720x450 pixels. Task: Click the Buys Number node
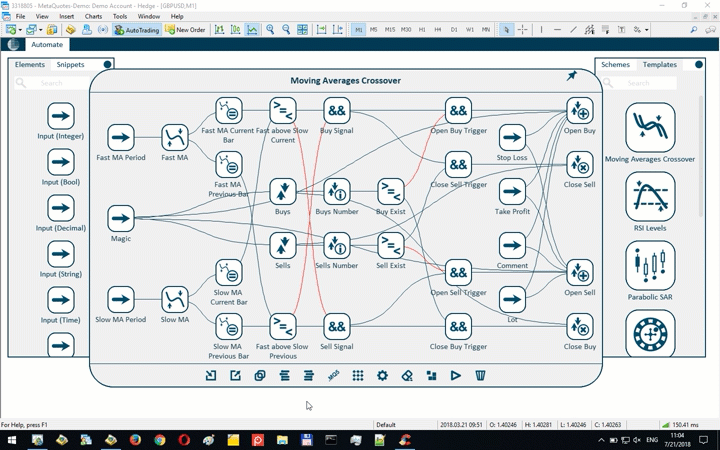coord(337,191)
